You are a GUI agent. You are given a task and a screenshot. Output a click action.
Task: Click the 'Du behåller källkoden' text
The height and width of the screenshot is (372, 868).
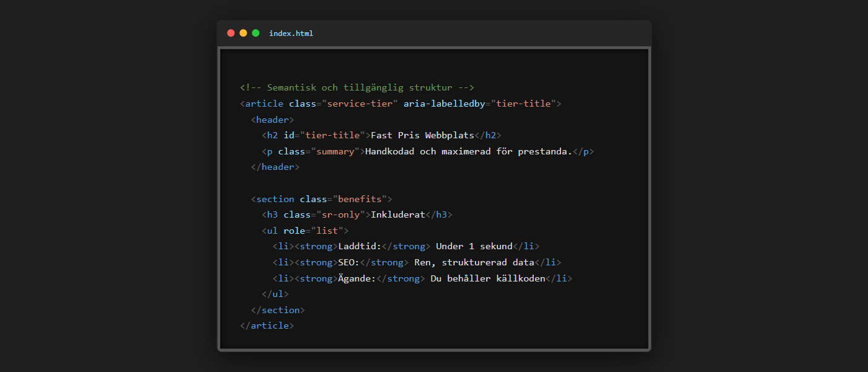[x=488, y=278]
